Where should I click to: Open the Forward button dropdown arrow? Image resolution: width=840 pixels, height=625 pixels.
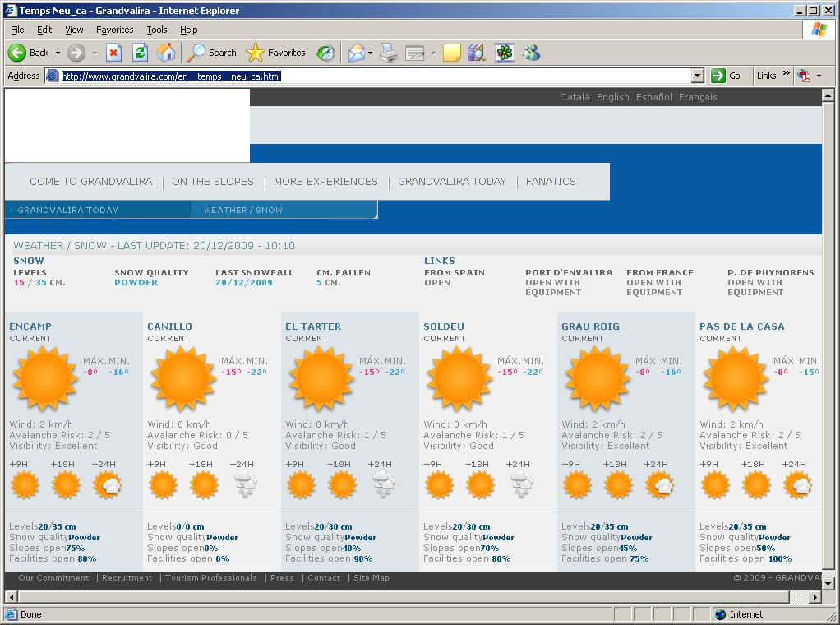tap(95, 53)
